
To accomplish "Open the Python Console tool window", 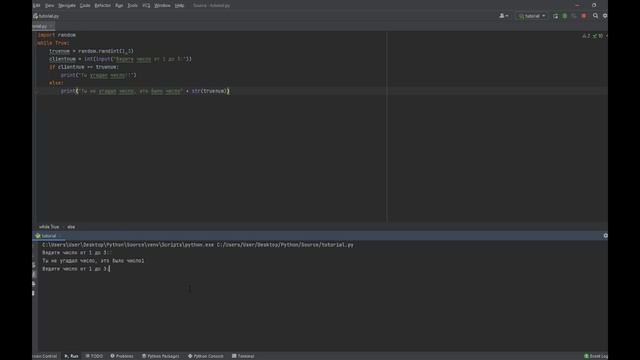I will (x=206, y=356).
